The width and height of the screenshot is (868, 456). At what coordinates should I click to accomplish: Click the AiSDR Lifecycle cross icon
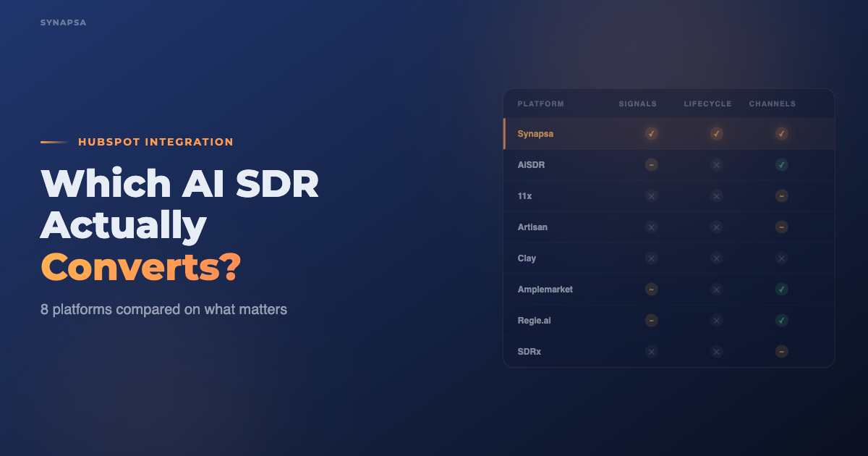tap(716, 165)
